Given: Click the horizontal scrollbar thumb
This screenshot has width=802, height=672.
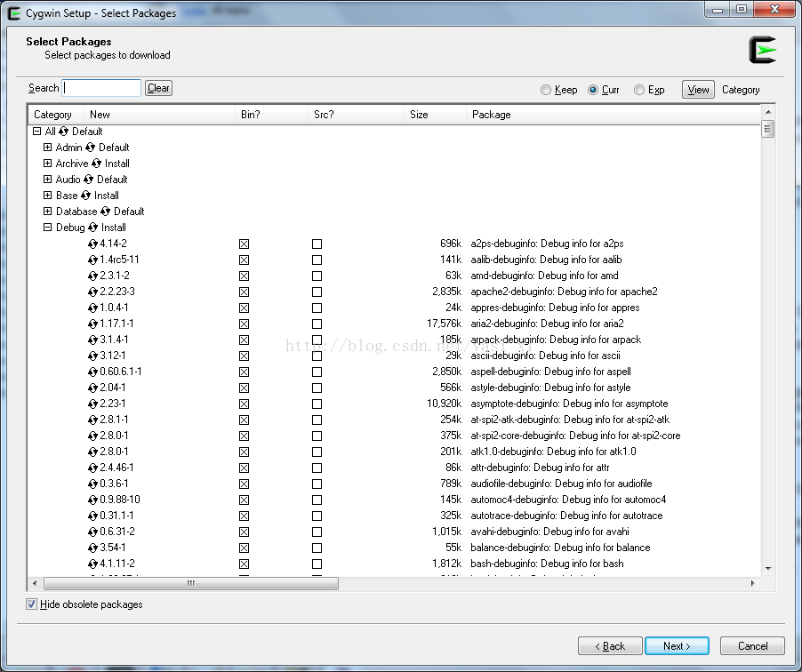Looking at the screenshot, I should (x=191, y=583).
